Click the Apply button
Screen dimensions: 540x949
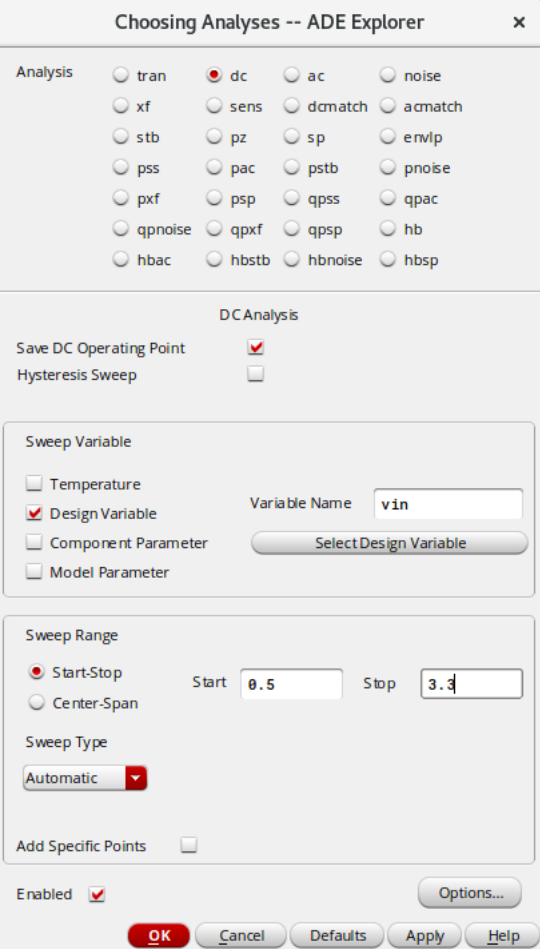click(424, 936)
